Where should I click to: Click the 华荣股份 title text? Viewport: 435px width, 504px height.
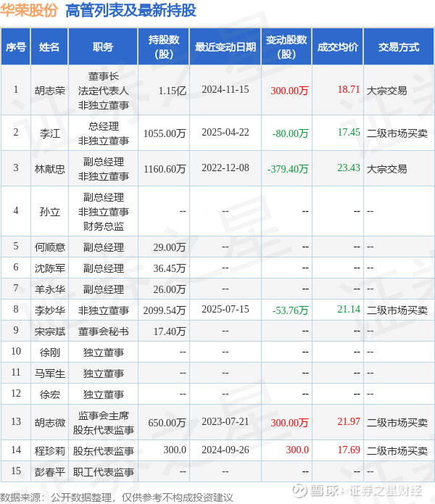tap(29, 10)
